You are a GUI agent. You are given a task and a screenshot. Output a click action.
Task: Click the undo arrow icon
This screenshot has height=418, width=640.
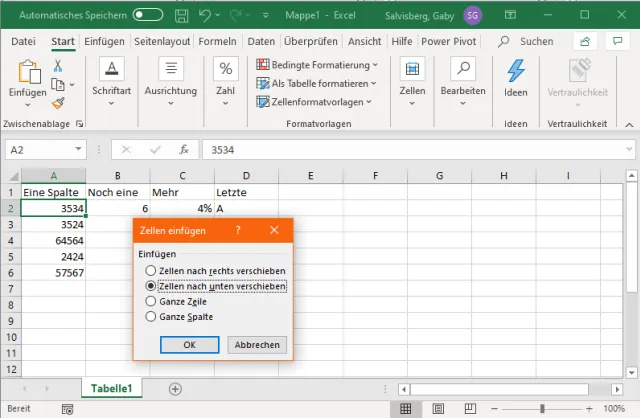click(206, 15)
